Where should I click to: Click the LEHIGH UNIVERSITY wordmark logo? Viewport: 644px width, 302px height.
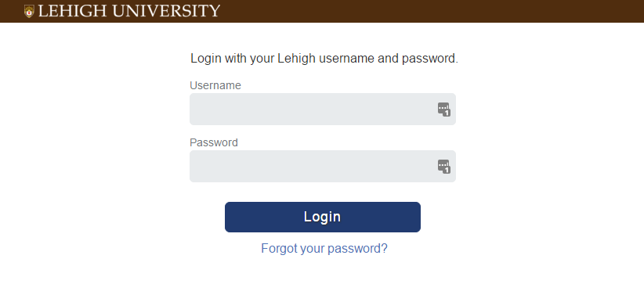122,11
